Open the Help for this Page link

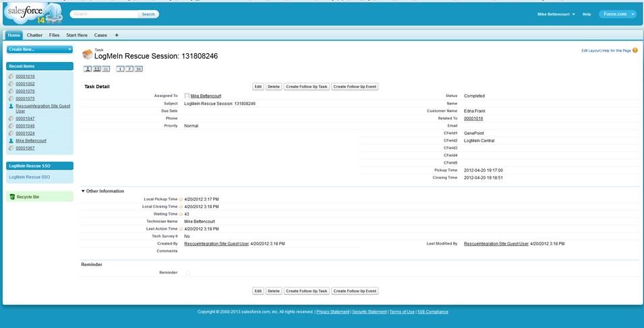click(x=616, y=51)
